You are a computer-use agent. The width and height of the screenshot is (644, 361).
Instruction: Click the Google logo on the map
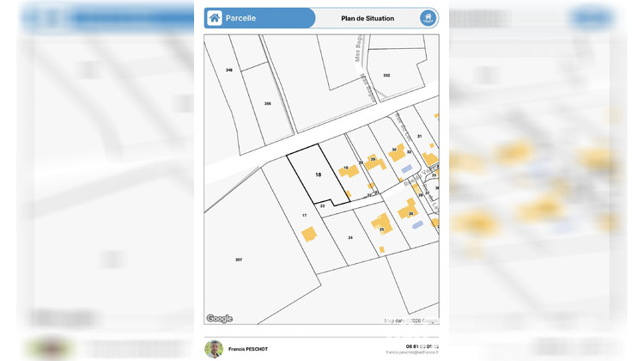pos(220,318)
